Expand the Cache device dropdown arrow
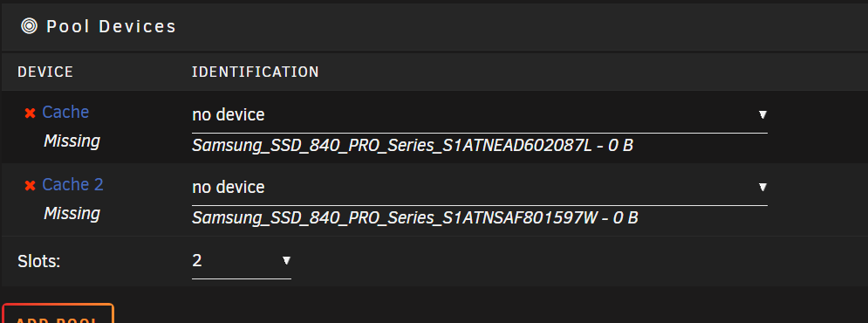The image size is (868, 323). (762, 114)
